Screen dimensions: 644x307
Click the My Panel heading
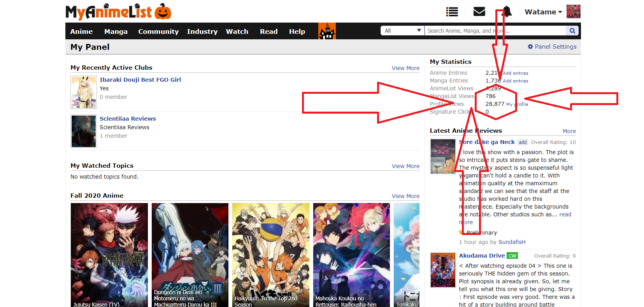90,47
